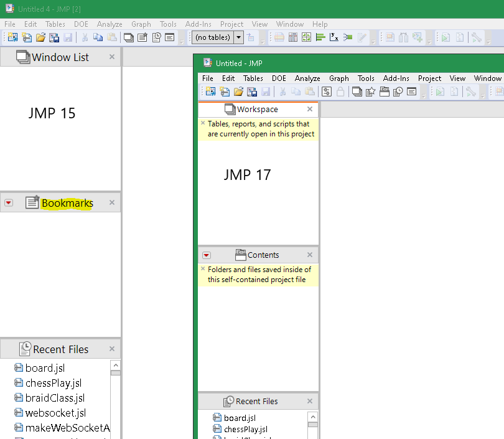
Task: Click the clock icon on the Recent Files header
Action: [26, 349]
